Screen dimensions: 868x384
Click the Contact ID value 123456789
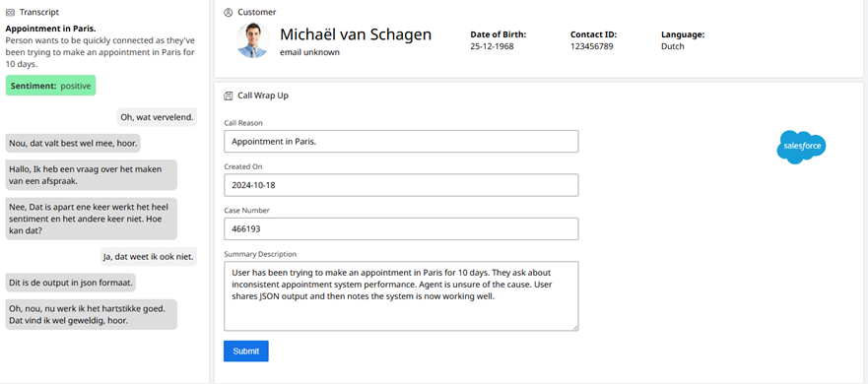tap(592, 46)
